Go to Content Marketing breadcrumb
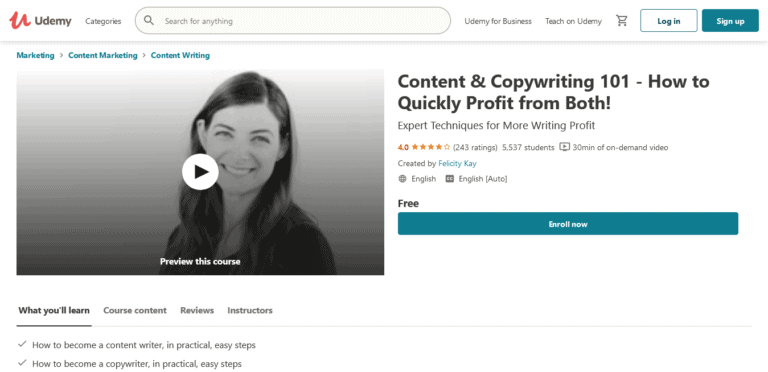 [x=103, y=55]
